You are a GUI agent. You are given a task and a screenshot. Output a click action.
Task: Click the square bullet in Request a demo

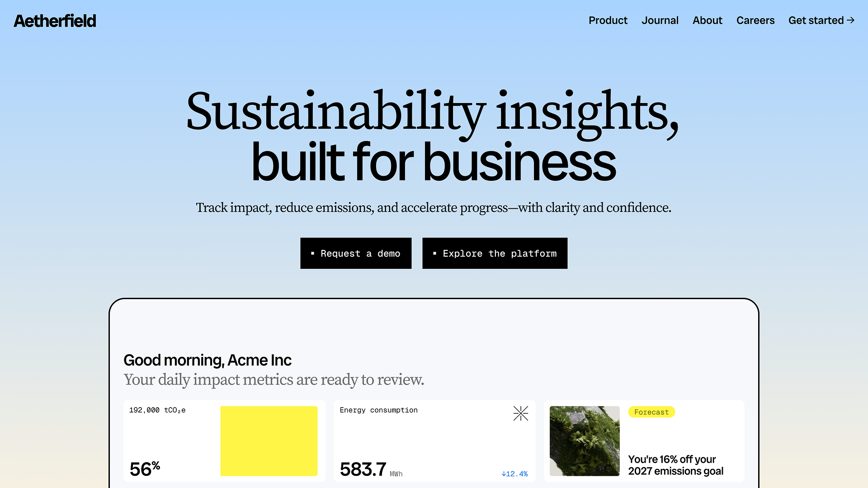312,253
